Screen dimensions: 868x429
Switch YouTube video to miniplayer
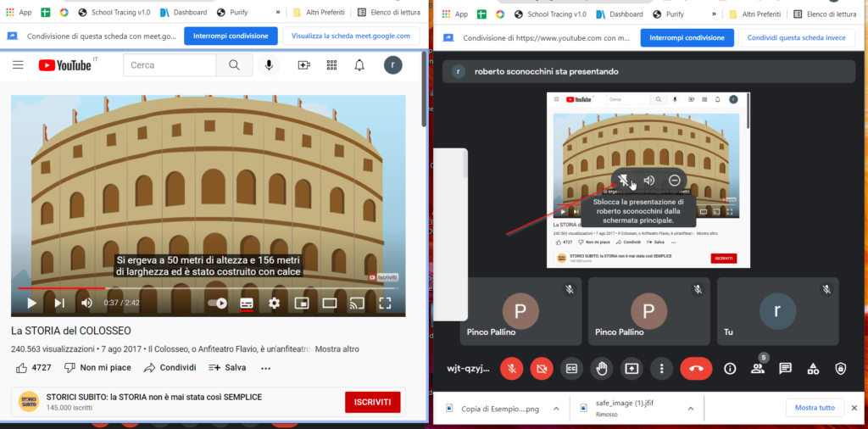click(302, 303)
